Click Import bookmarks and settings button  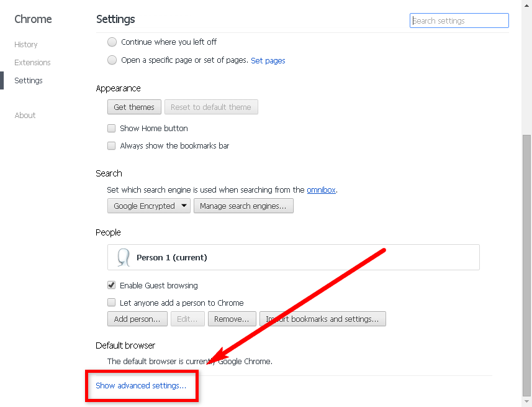(x=323, y=319)
